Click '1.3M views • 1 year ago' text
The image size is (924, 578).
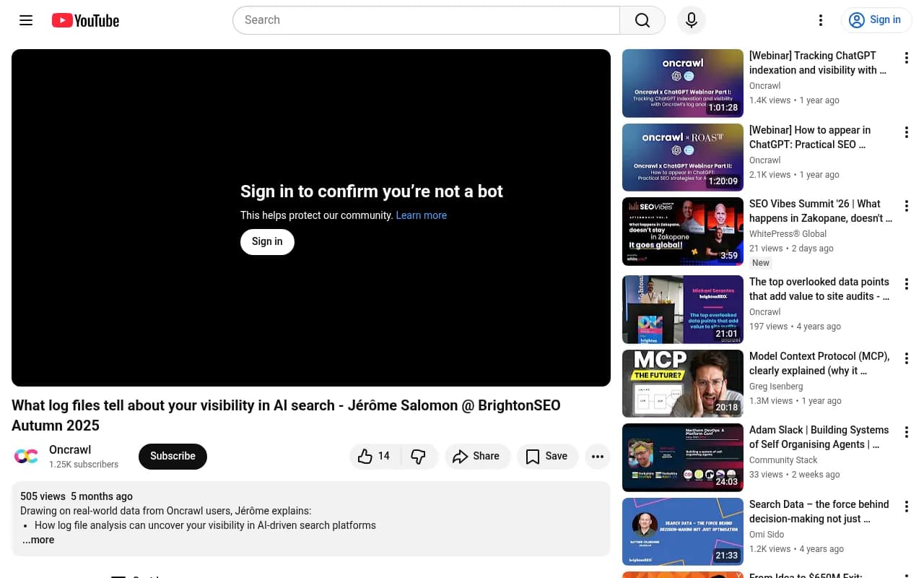click(x=796, y=401)
